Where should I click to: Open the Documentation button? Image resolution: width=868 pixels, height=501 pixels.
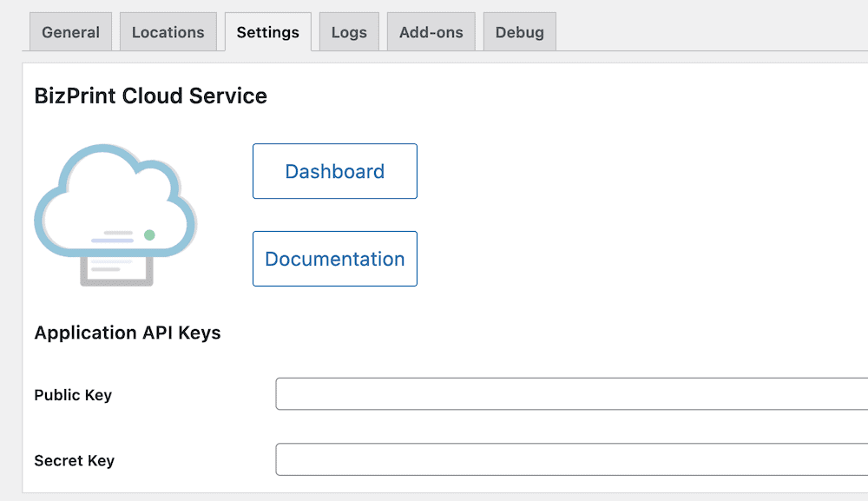point(335,259)
